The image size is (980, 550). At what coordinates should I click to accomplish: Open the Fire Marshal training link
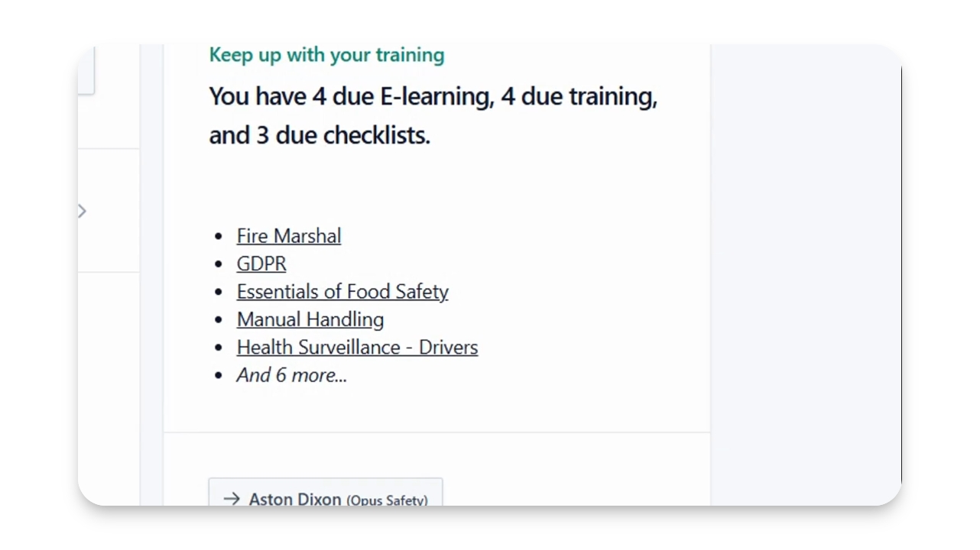[289, 236]
